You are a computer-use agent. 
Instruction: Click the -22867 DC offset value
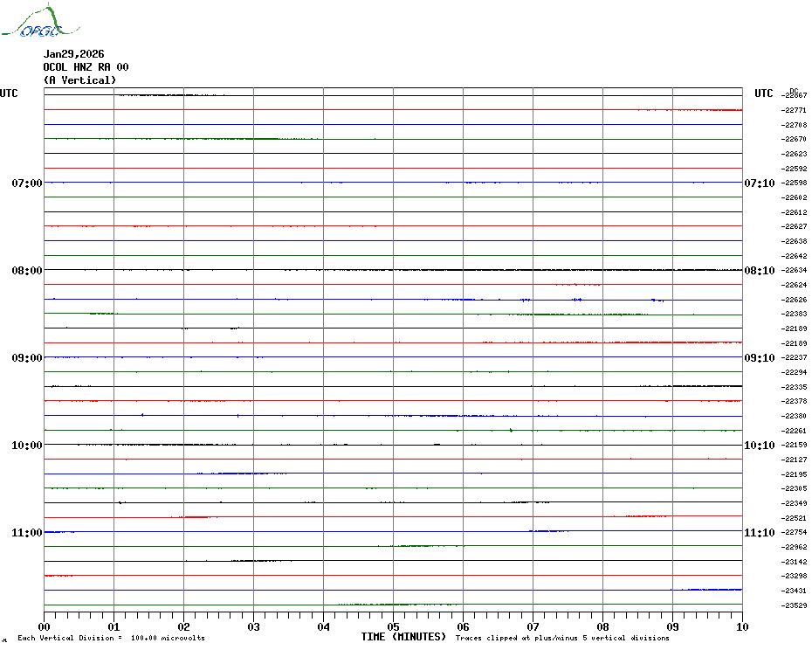click(x=795, y=95)
